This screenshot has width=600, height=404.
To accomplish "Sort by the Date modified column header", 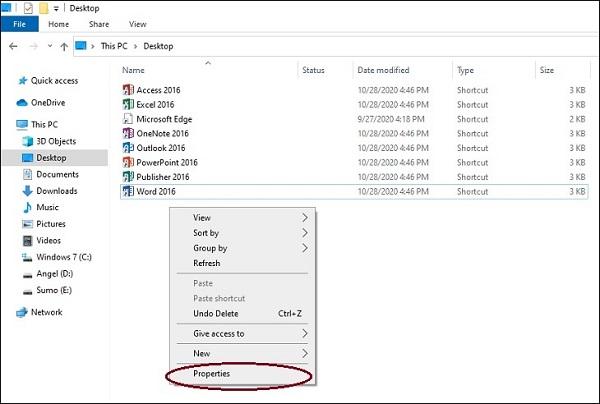I will pyautogui.click(x=383, y=70).
